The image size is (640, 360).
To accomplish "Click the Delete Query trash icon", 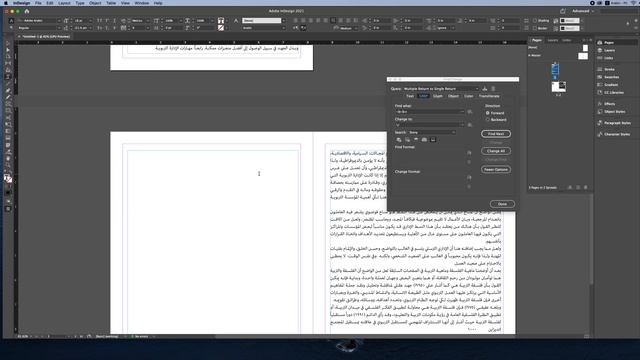I will pyautogui.click(x=493, y=89).
